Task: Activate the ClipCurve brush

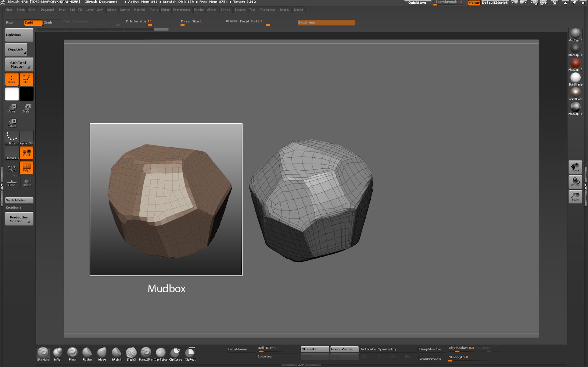Action: pos(176,353)
